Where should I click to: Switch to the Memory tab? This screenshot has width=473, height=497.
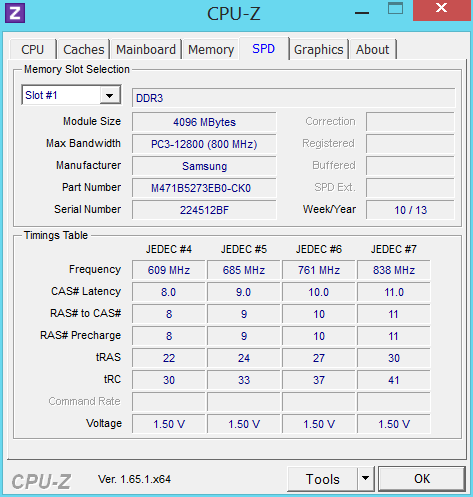tap(211, 50)
